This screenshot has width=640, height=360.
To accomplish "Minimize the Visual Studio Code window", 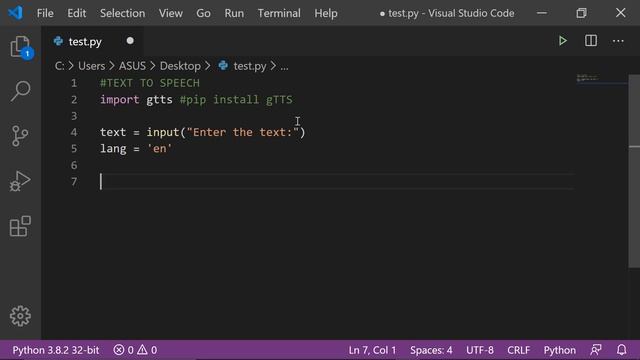I will pyautogui.click(x=542, y=13).
